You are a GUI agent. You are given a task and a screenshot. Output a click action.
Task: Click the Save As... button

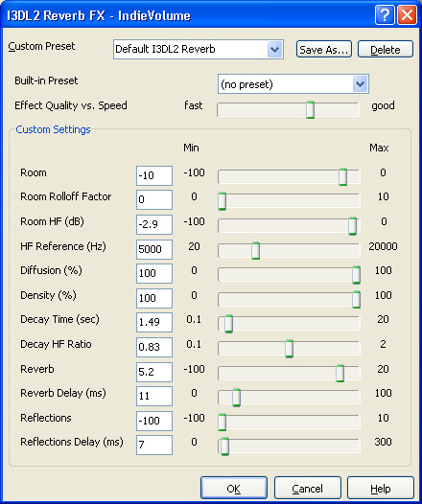click(x=324, y=49)
